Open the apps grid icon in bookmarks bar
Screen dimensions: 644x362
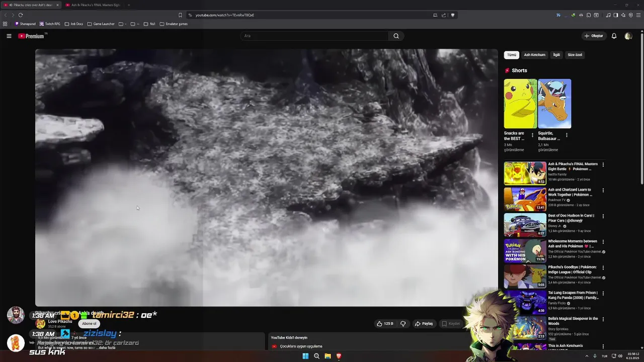tap(5, 24)
